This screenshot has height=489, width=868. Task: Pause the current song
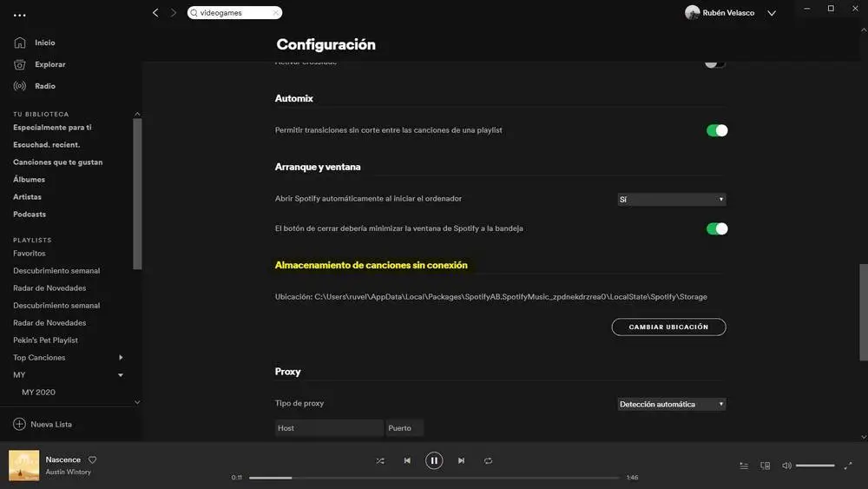pyautogui.click(x=434, y=460)
